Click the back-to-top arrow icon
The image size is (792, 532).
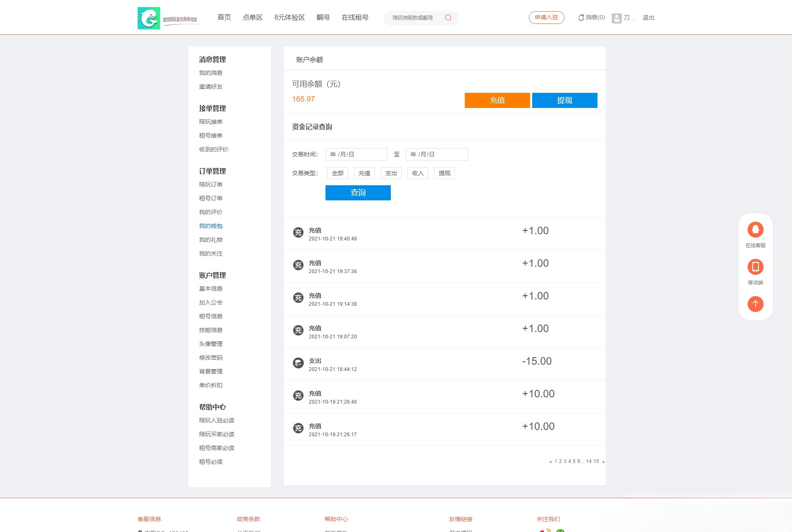tap(755, 304)
